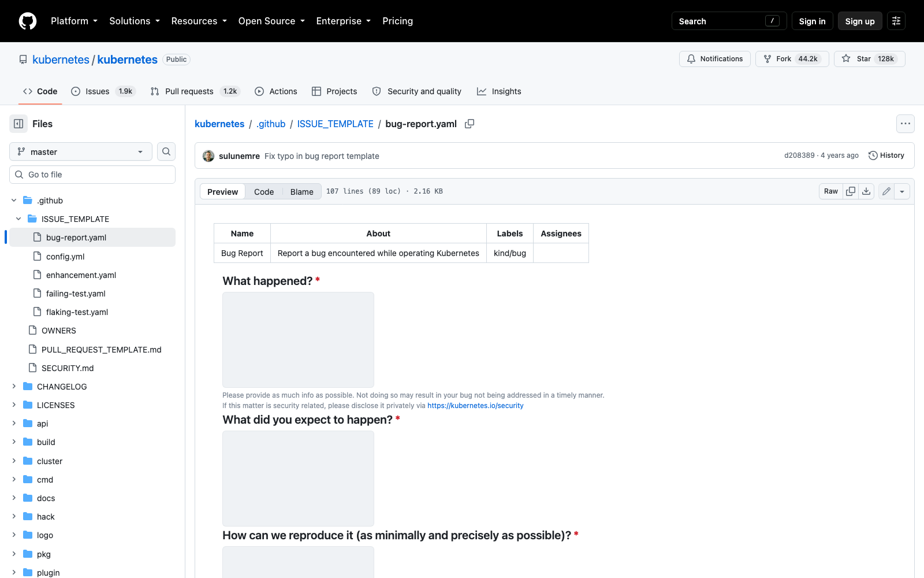Image resolution: width=924 pixels, height=578 pixels.
Task: Open failing-test.yaml in file tree
Action: [x=92, y=293]
